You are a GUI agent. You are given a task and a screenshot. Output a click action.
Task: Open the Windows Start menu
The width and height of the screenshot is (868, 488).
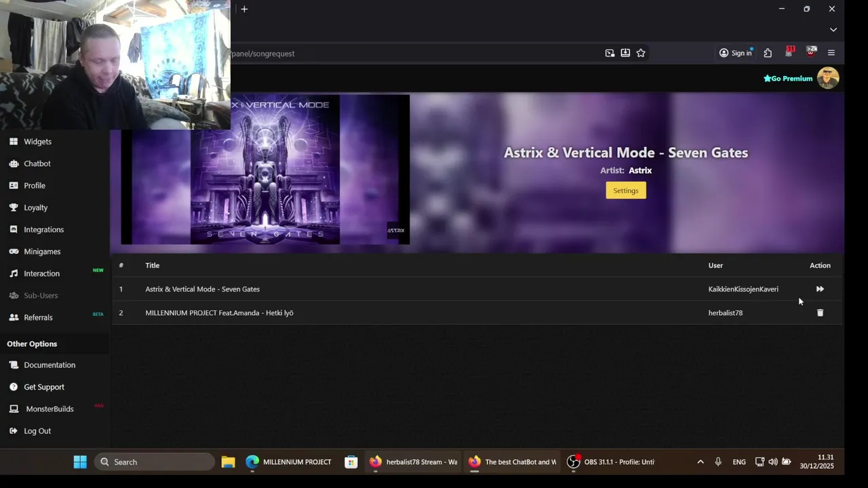tap(80, 462)
